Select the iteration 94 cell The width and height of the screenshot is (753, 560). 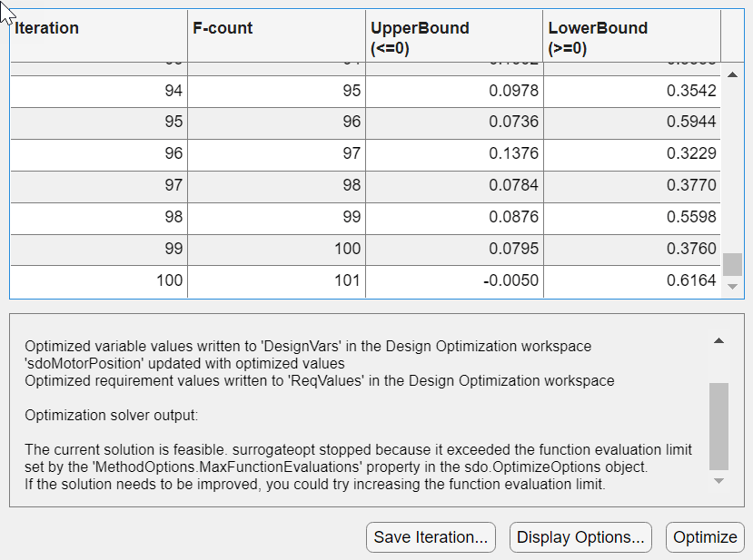[99, 91]
